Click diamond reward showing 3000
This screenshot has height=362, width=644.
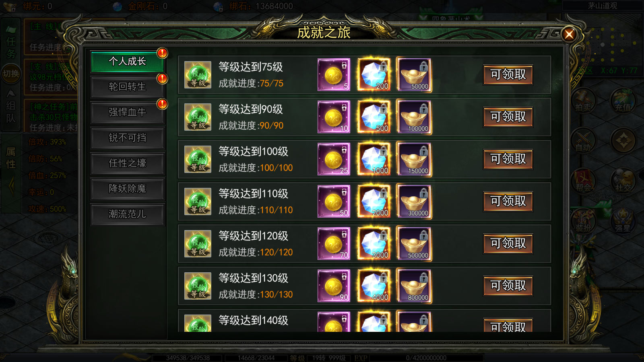coord(374,244)
